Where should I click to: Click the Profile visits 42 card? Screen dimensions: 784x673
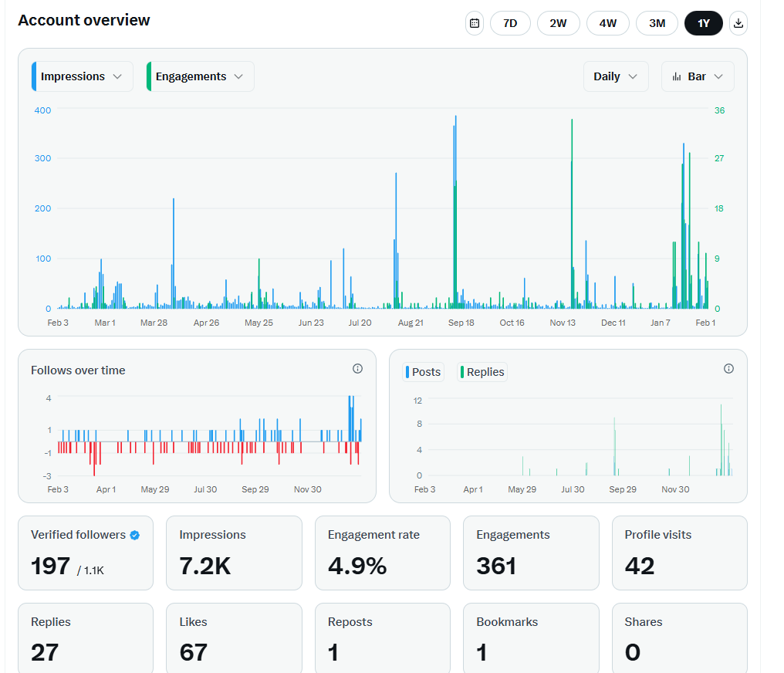pyautogui.click(x=680, y=553)
